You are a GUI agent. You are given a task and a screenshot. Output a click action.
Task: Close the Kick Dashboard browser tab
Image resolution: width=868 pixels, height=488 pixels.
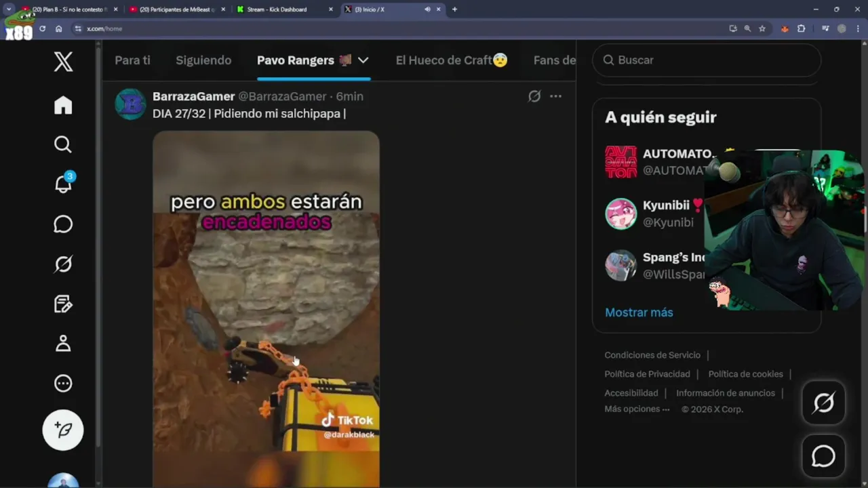click(331, 9)
